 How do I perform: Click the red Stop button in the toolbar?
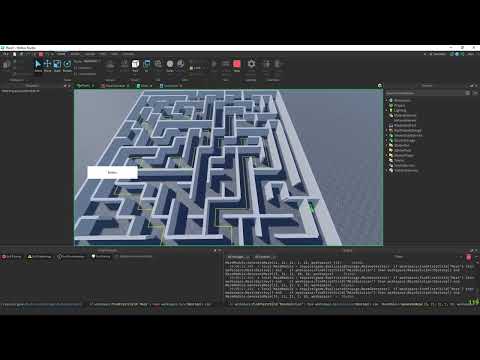point(237,65)
